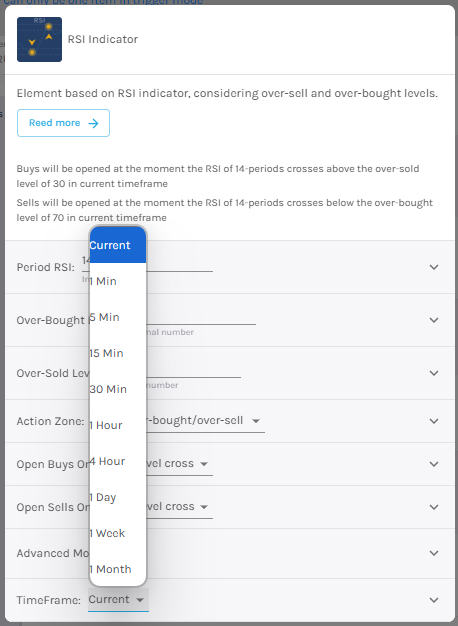The image size is (458, 626).
Task: Expand the Over-Bought level row chevron
Action: [434, 320]
